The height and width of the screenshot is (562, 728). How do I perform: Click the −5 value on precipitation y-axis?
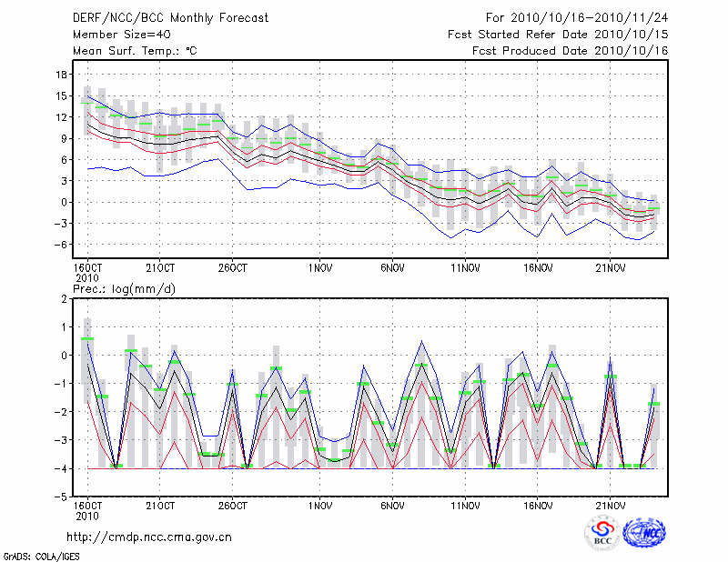pos(60,497)
